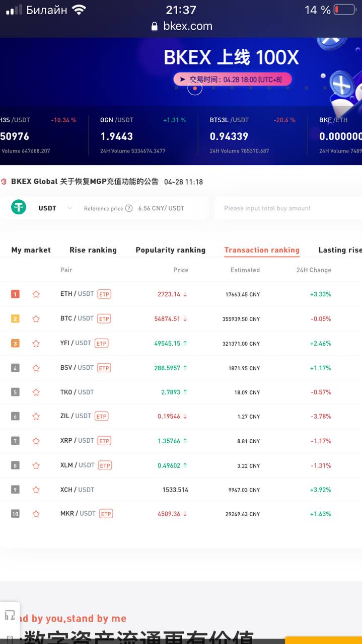This screenshot has height=644, width=362.
Task: Click BTC price 54874.51
Action: point(167,319)
